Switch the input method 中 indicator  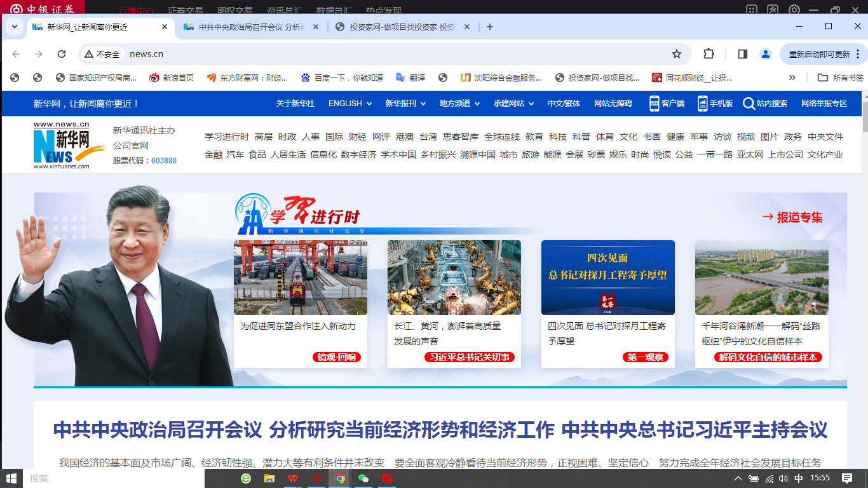tap(799, 478)
